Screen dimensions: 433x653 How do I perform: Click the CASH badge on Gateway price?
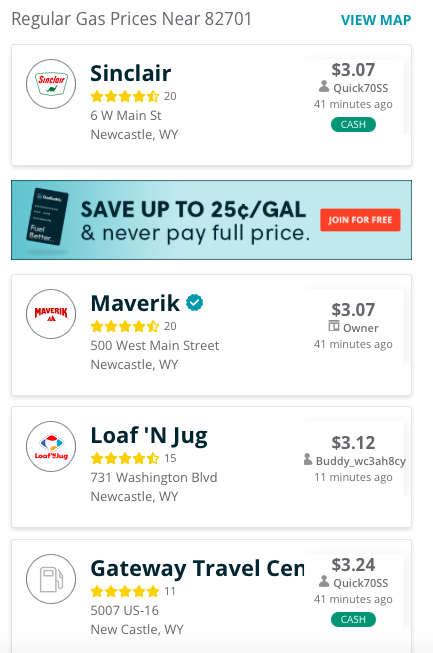coord(353,620)
